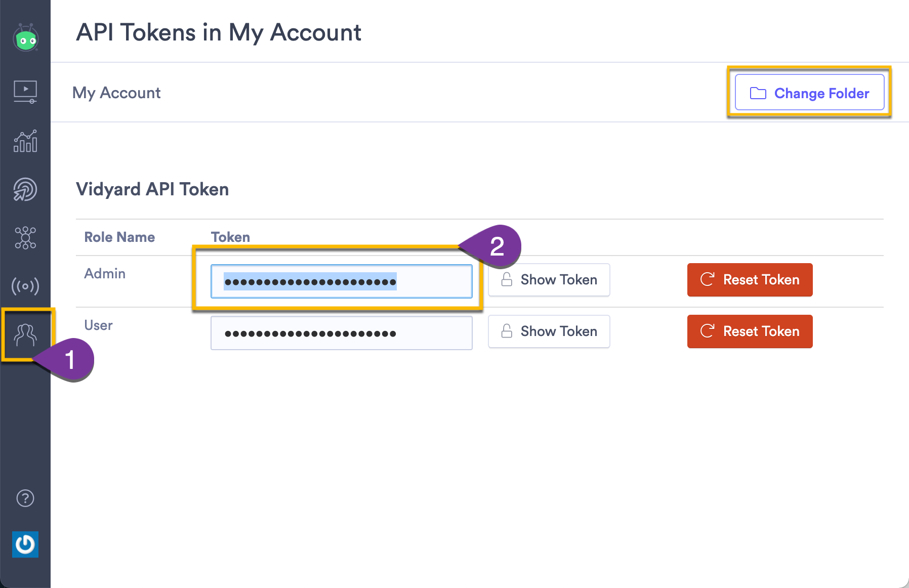Open the analytics chart sidebar icon
The height and width of the screenshot is (588, 909).
pyautogui.click(x=25, y=141)
